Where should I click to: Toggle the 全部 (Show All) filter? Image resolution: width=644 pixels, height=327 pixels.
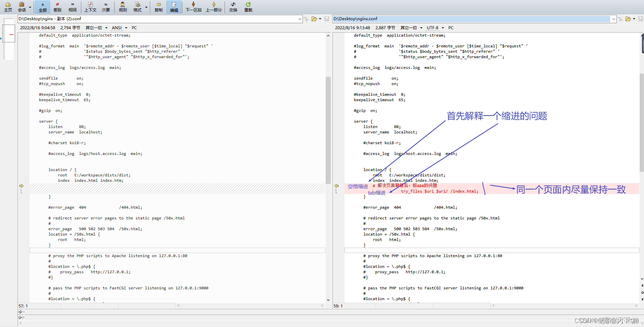(43, 7)
